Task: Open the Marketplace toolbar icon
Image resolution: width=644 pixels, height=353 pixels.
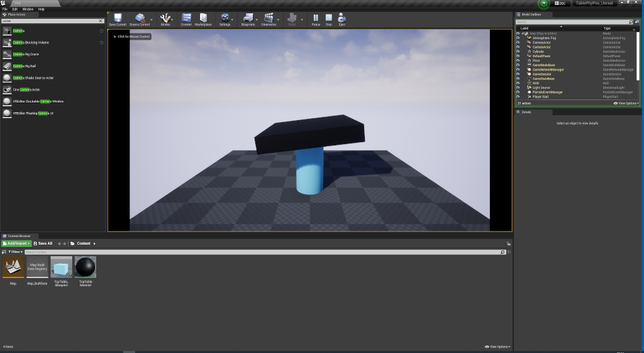Action: [203, 20]
